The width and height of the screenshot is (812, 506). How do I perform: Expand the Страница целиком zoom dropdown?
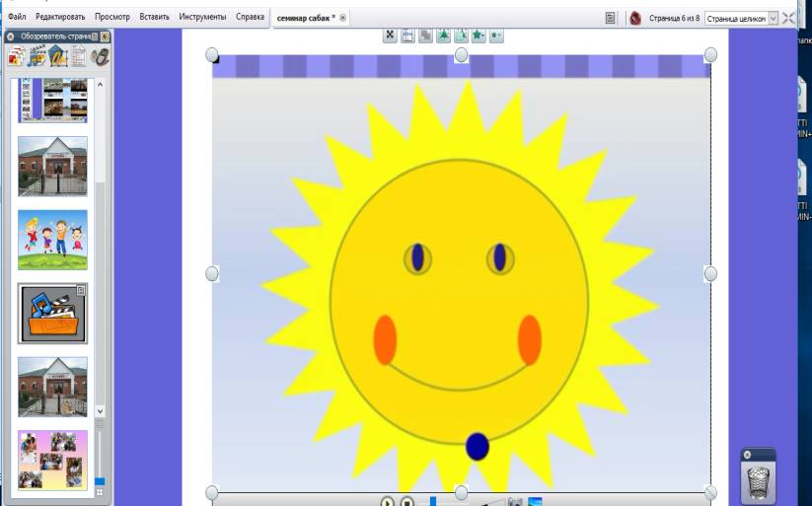pyautogui.click(x=773, y=18)
